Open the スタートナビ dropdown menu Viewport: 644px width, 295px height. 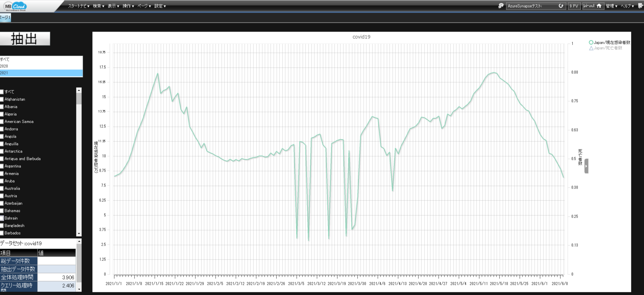(79, 6)
